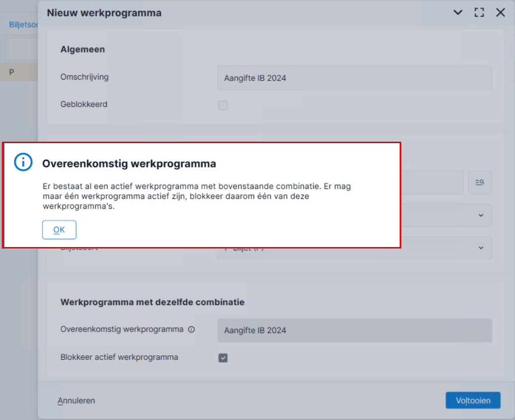Collapse the panel with the header chevron

(458, 12)
